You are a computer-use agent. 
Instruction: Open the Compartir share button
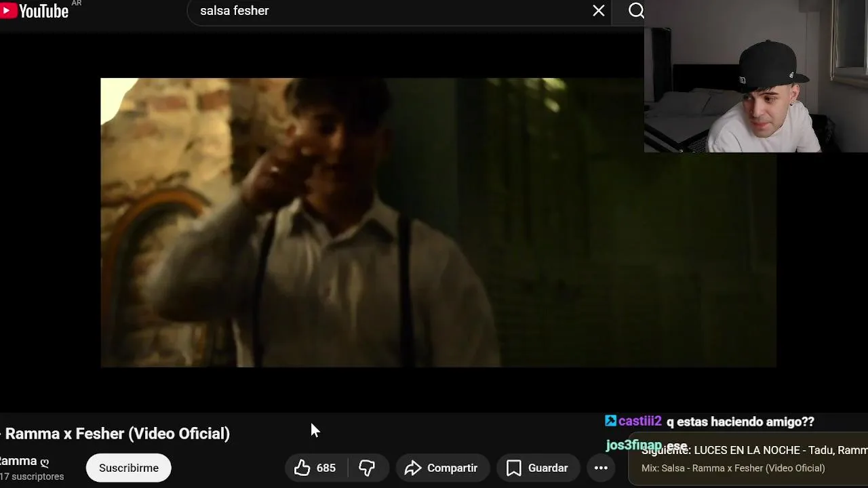(x=441, y=468)
